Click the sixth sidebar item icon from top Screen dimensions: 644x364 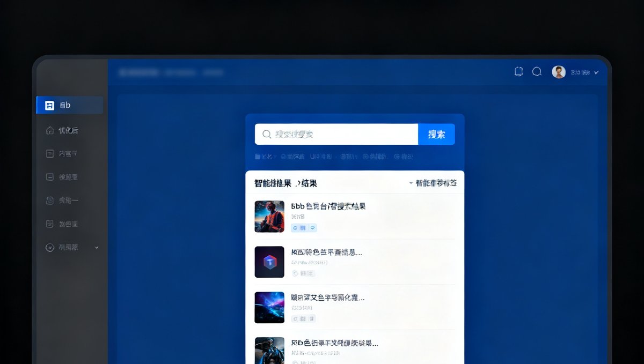tap(49, 224)
